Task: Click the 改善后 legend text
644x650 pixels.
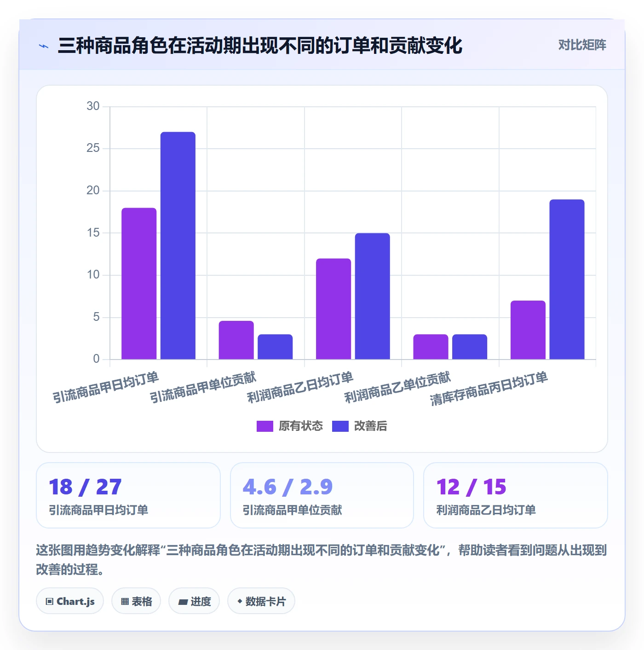Action: [x=371, y=426]
